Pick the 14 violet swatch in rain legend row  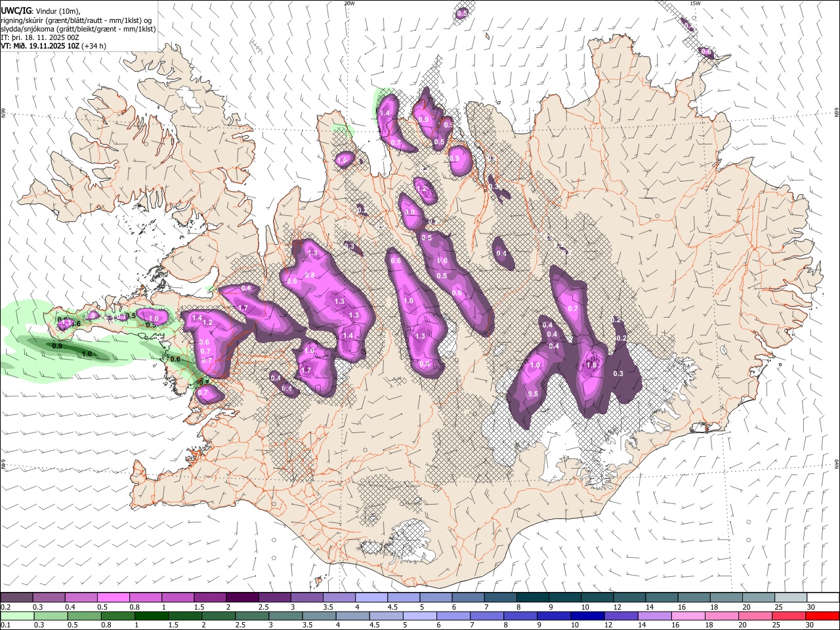[654, 616]
